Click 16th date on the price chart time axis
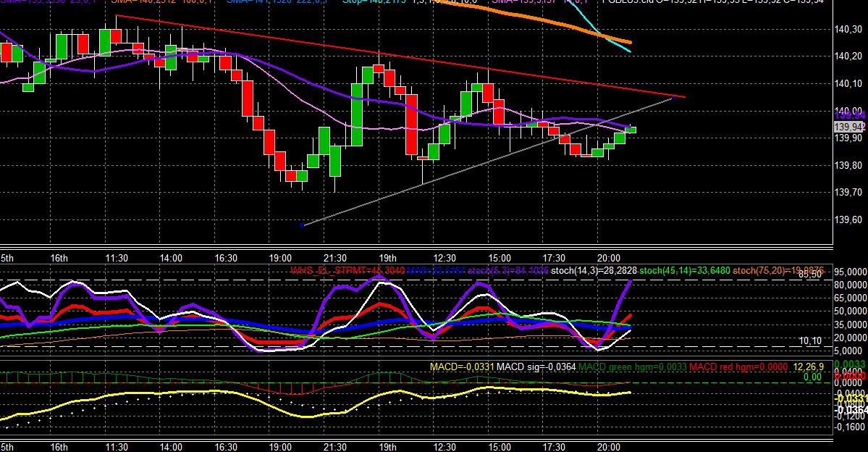Image resolution: width=868 pixels, height=452 pixels. (59, 258)
